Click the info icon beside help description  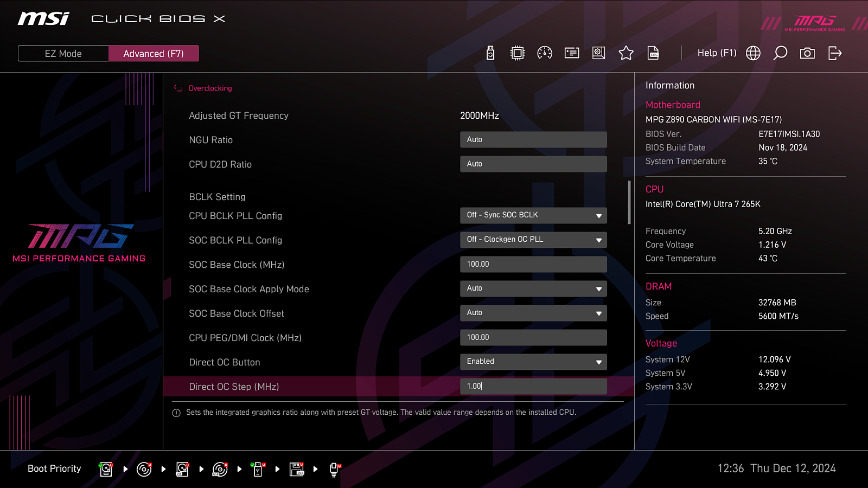[176, 413]
